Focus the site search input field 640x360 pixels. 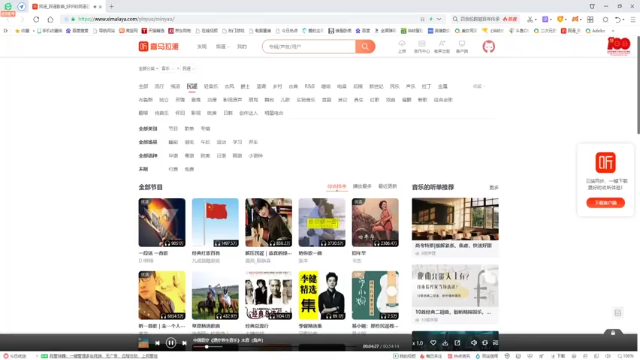tap(309, 47)
